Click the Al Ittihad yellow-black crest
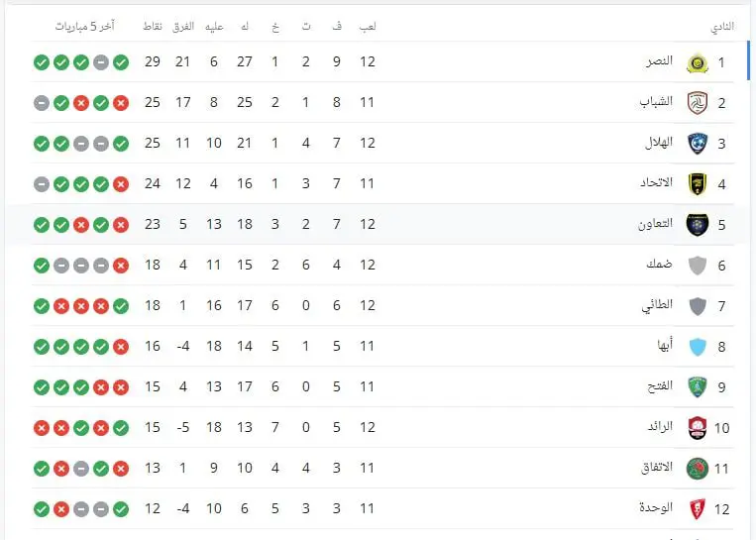Screen dimensions: 756x540 pyautogui.click(x=698, y=183)
